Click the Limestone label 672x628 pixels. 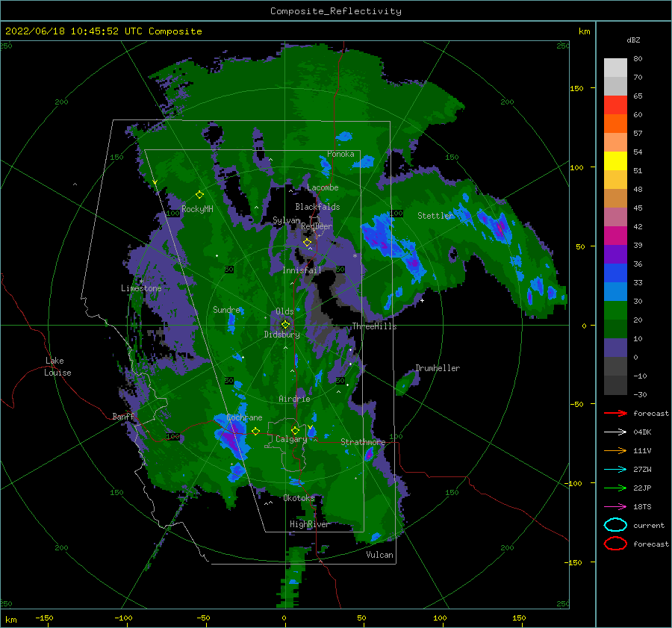tap(141, 288)
